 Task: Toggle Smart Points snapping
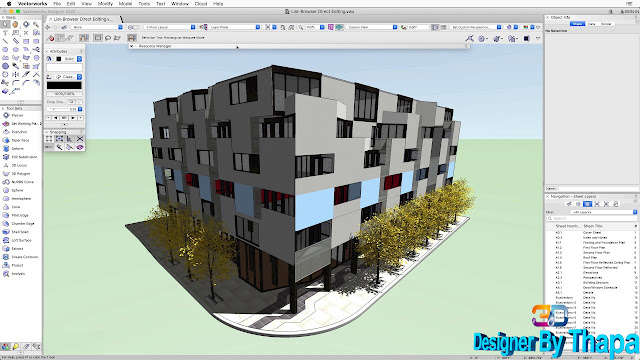pyautogui.click(x=59, y=147)
